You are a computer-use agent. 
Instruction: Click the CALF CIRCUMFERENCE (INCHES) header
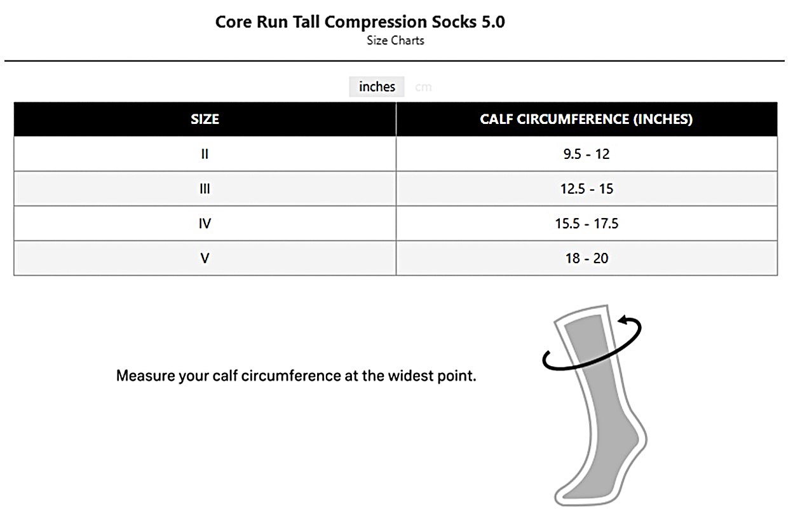[x=586, y=119]
